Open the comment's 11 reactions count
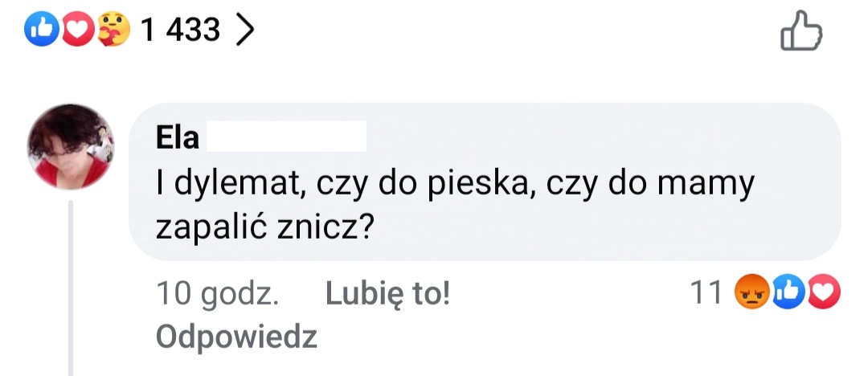 pos(708,295)
